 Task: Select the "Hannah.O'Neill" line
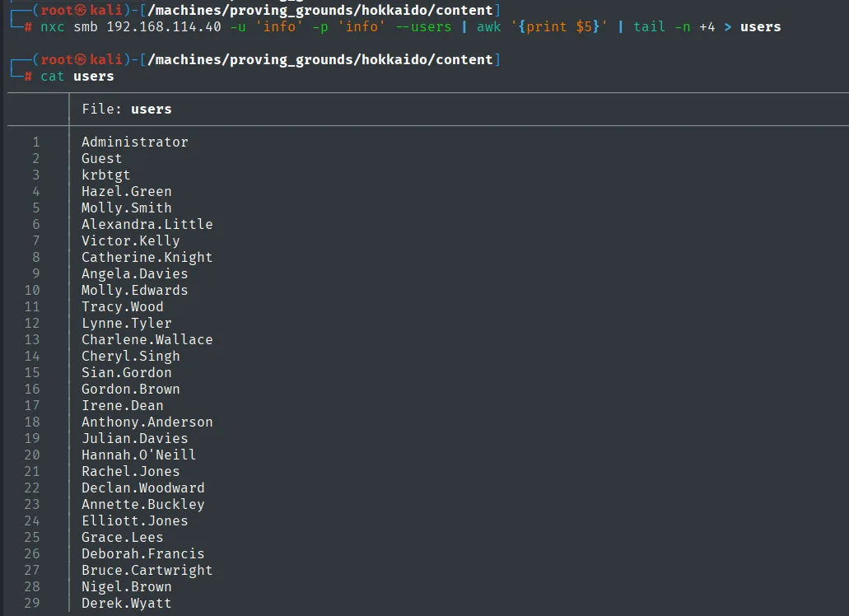point(138,455)
